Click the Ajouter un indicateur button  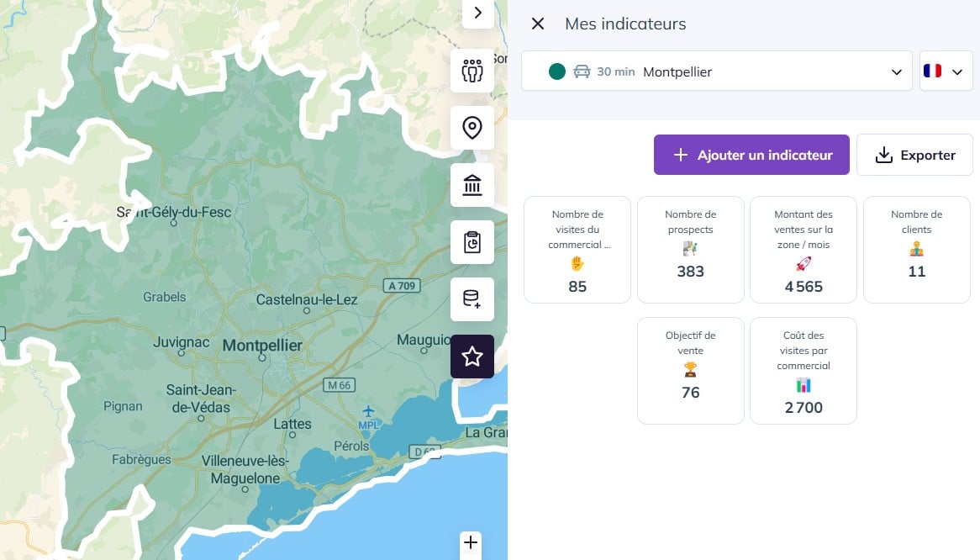751,155
